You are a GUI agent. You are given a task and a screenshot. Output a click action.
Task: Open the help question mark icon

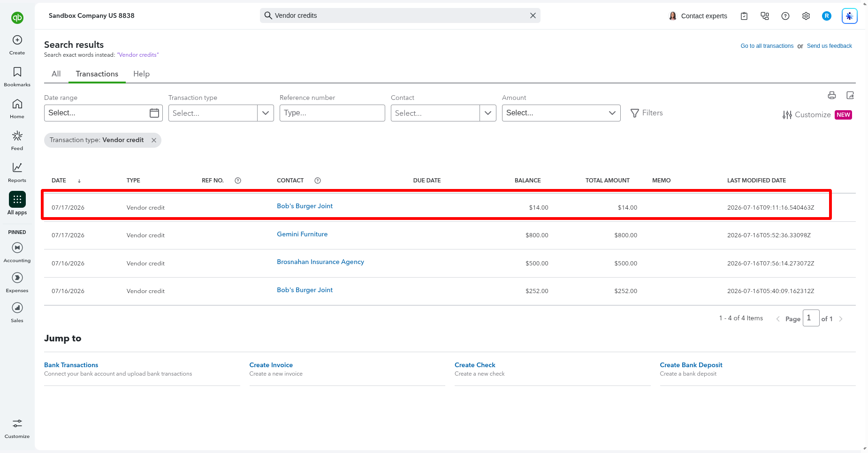[x=785, y=16]
